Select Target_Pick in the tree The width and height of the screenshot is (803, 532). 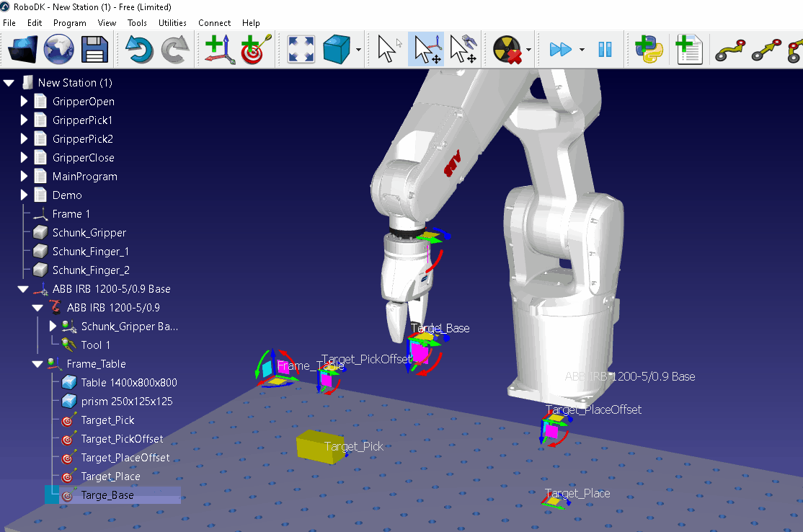tap(107, 420)
